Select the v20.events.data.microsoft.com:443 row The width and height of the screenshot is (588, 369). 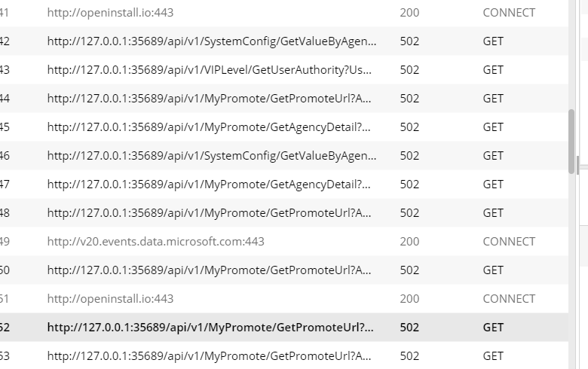(284, 242)
